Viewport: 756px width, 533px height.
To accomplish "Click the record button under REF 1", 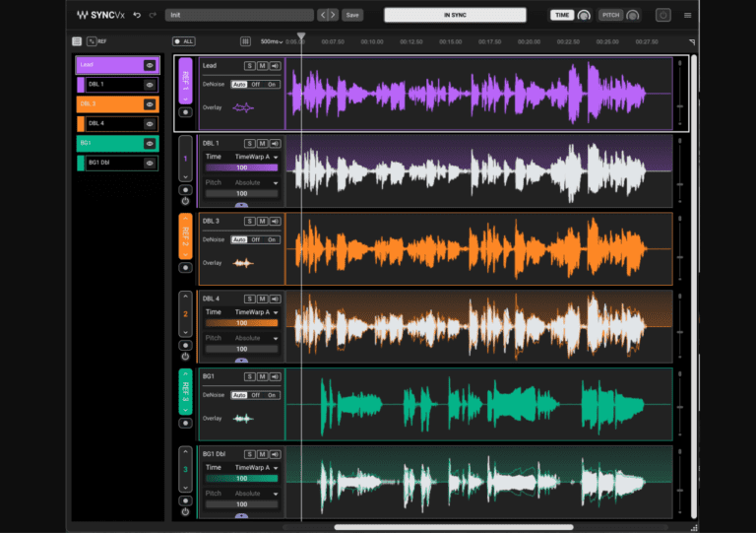I will (x=185, y=112).
